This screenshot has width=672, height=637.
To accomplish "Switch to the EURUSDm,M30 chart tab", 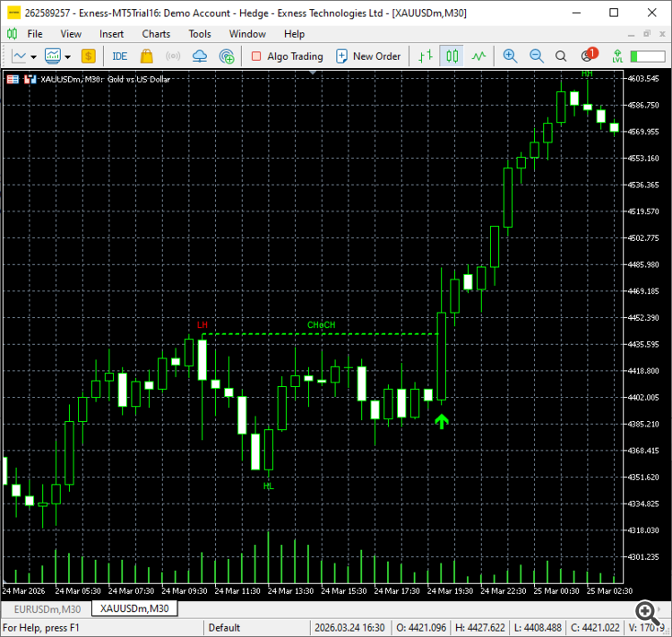I will coord(47,609).
